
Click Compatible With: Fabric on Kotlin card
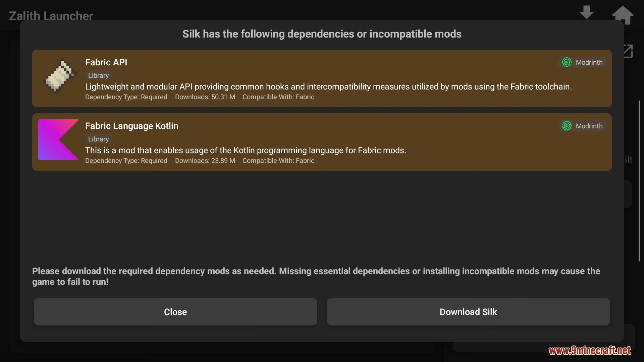(278, 161)
